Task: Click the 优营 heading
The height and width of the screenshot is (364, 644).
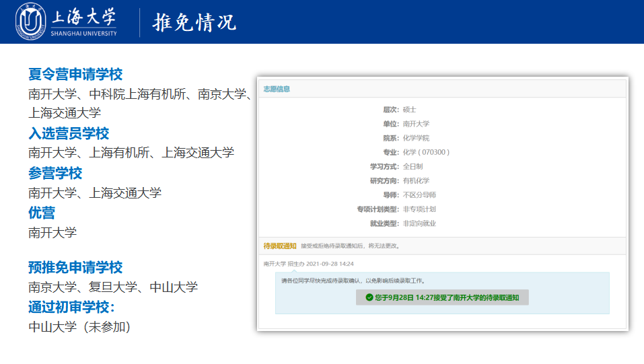Action: tap(42, 213)
